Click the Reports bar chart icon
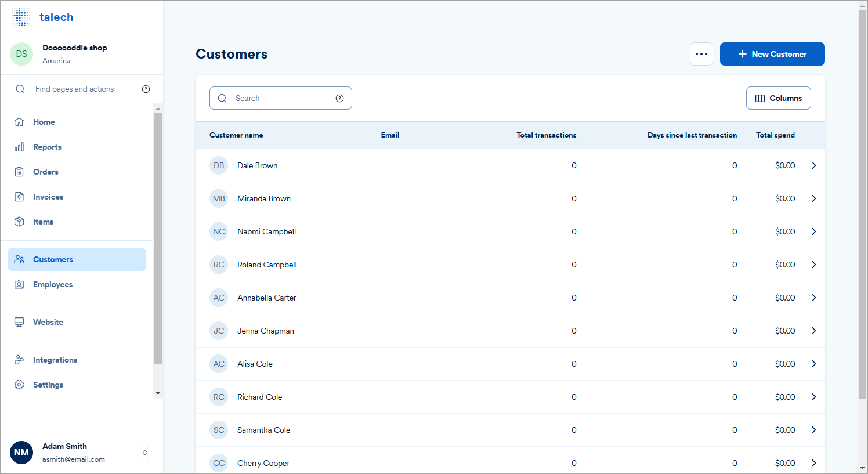Screen dimensions: 868x474 pos(19,147)
